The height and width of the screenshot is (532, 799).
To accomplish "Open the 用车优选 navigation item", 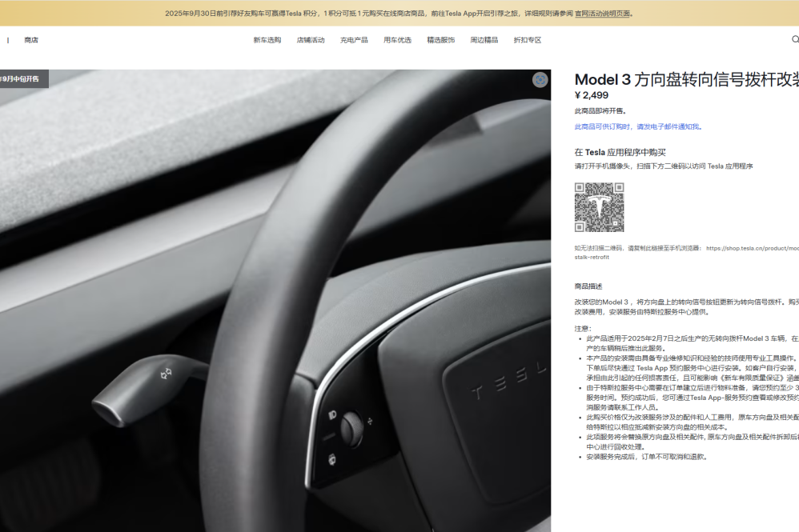I will click(397, 40).
